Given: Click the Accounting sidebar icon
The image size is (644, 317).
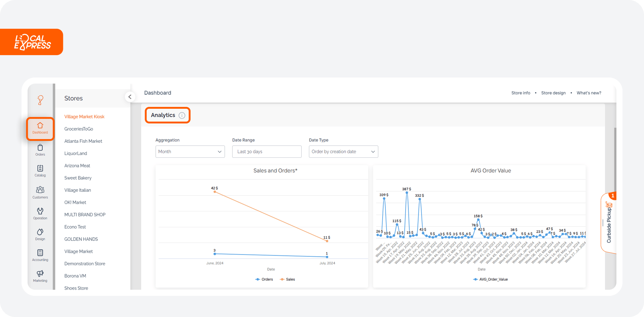Looking at the screenshot, I should tap(40, 254).
